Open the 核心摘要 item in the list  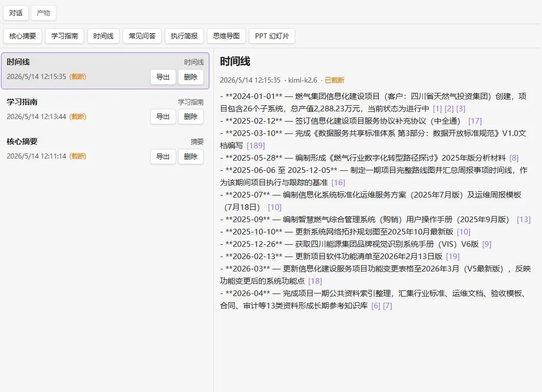click(x=105, y=150)
